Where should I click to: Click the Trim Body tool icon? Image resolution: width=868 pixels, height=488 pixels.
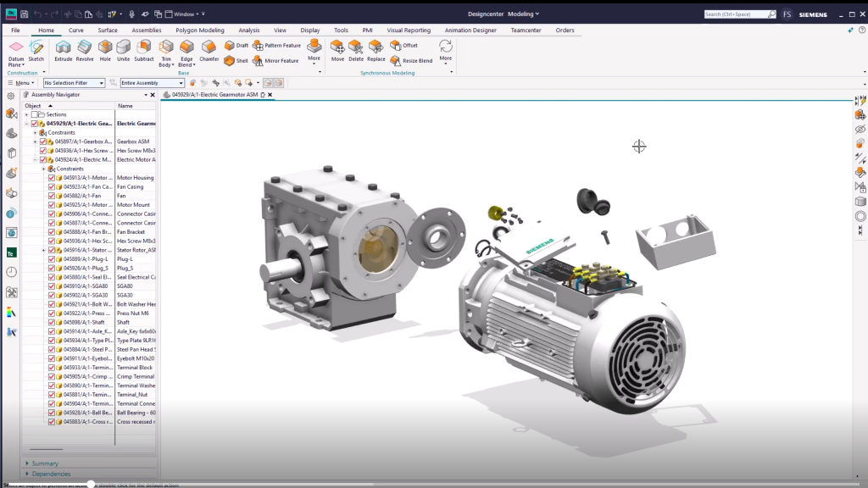click(x=166, y=47)
